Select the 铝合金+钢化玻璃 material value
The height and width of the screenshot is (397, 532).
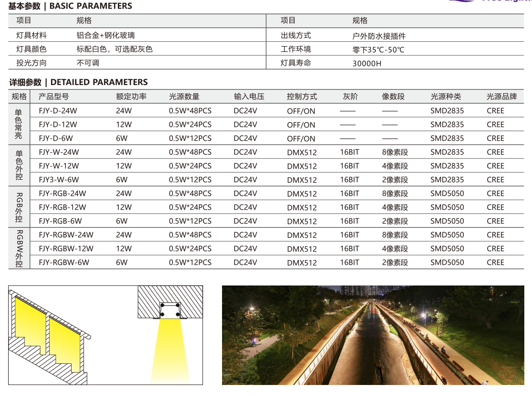(x=106, y=35)
